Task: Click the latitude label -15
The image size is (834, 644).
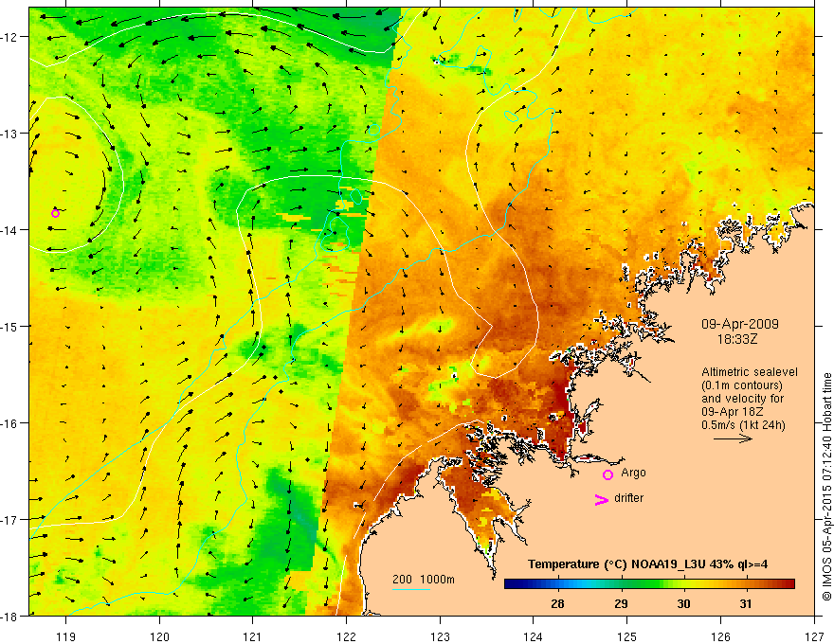Action: (10, 326)
